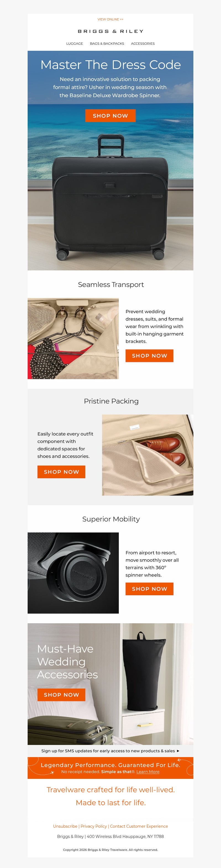The height and width of the screenshot is (868, 221).
Task: Open the View Online link
Action: [x=110, y=20]
